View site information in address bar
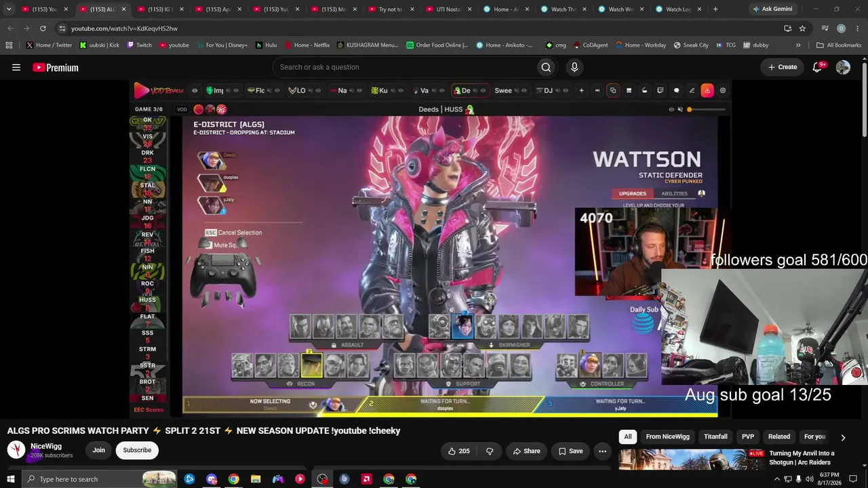This screenshot has width=868, height=488. coord(62,28)
